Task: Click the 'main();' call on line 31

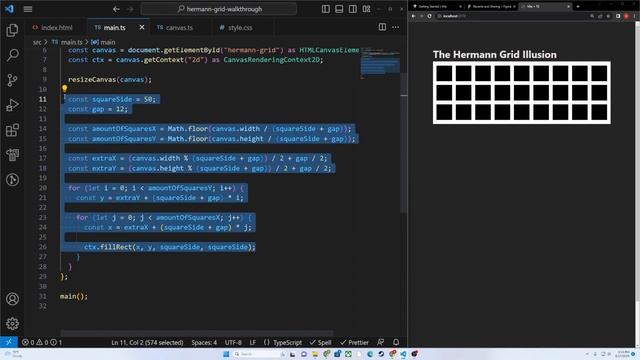Action: (x=74, y=296)
